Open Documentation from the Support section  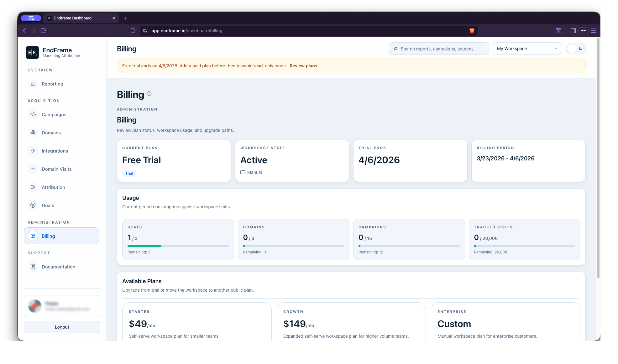[58, 267]
